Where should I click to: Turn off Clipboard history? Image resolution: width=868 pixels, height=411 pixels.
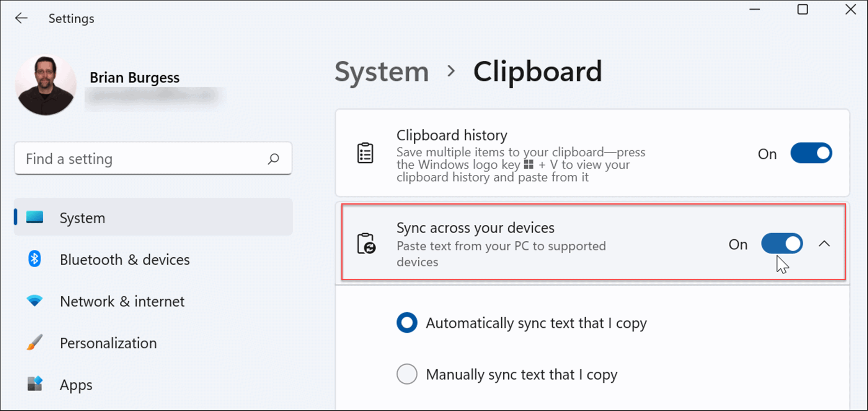pyautogui.click(x=811, y=153)
